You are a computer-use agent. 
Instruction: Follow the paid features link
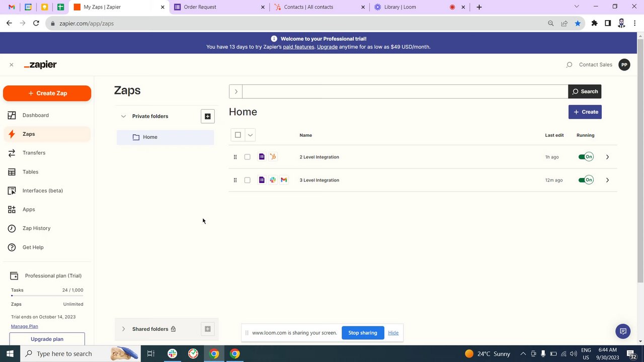298,47
